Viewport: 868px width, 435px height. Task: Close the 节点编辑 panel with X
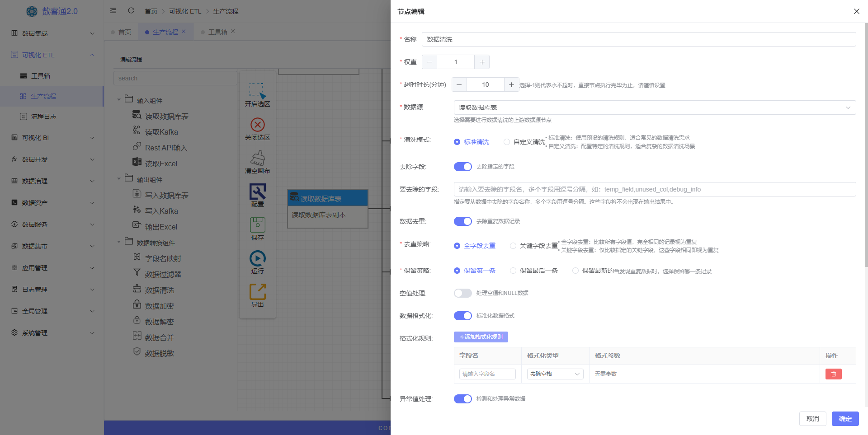click(x=856, y=11)
